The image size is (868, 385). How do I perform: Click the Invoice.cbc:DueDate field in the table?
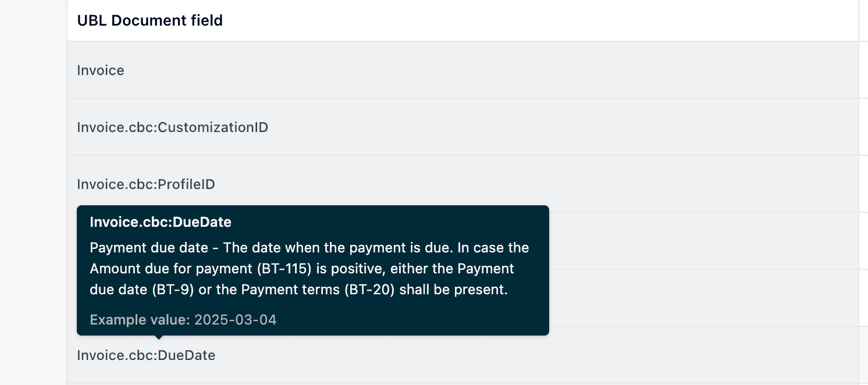tap(146, 355)
